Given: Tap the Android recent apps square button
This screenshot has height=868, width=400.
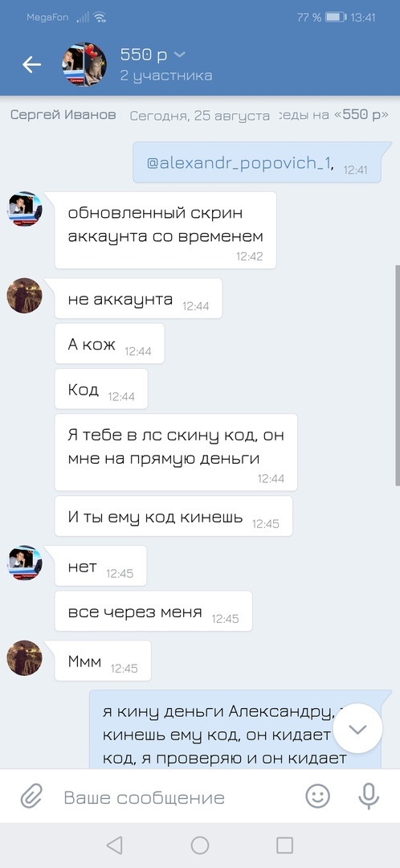Looking at the screenshot, I should [x=284, y=845].
